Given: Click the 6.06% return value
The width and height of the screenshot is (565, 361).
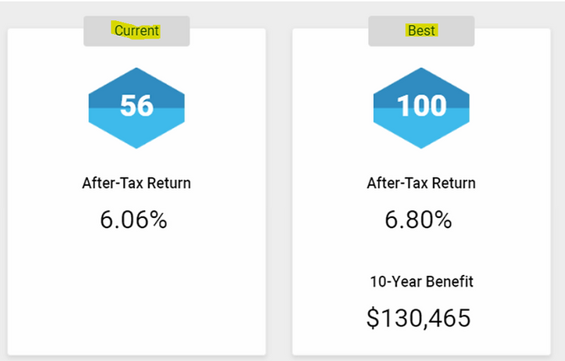Looking at the screenshot, I should click(x=134, y=220).
